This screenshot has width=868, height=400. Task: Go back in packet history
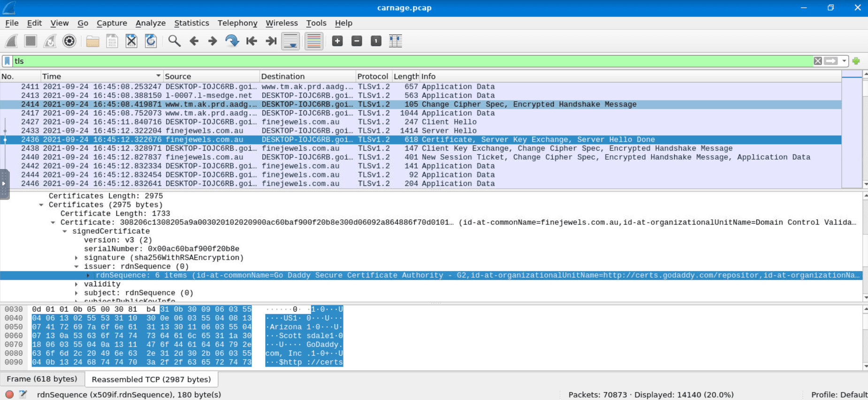pyautogui.click(x=194, y=41)
